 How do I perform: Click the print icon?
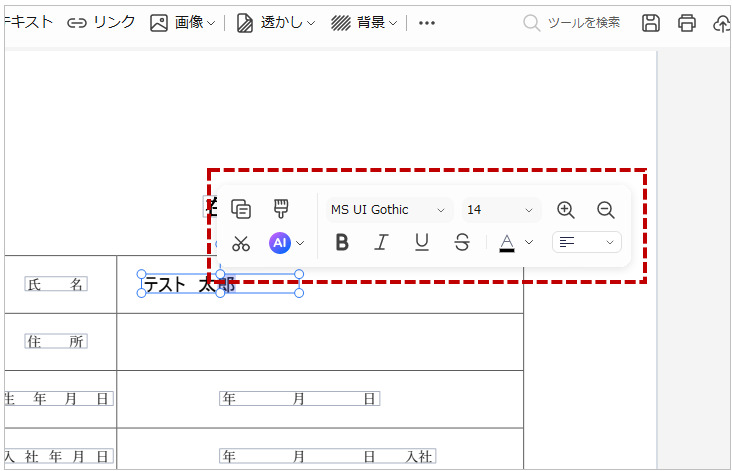686,22
